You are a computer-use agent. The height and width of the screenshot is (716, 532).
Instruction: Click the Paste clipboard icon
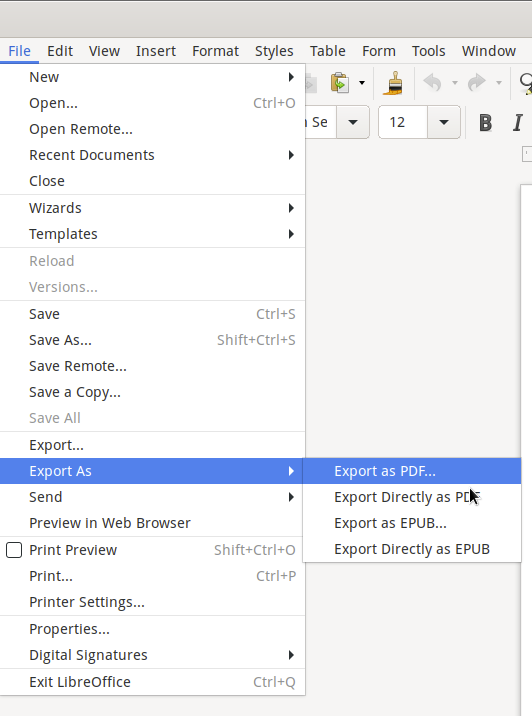340,83
